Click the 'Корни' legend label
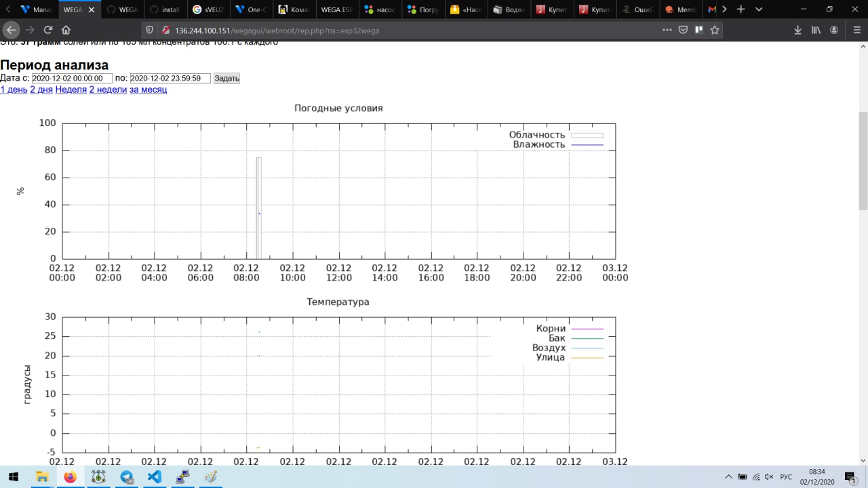 [551, 329]
